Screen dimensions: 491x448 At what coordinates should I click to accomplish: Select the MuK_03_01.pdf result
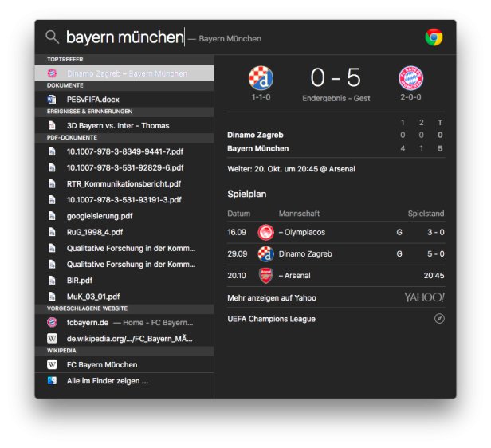[124, 297]
